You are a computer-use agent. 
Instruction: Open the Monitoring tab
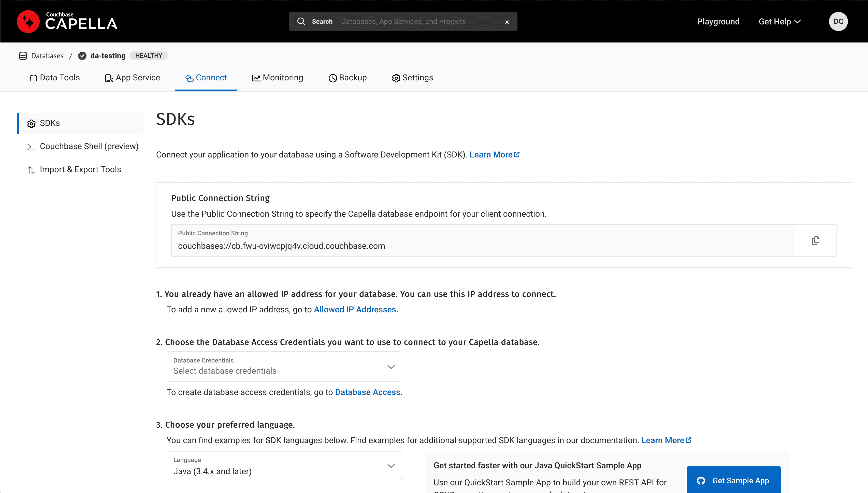click(277, 78)
